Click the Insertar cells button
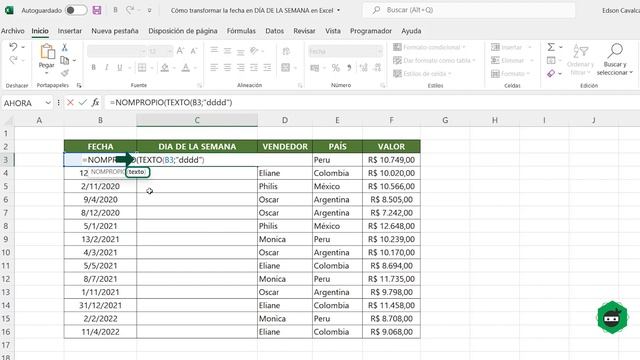Screen dimensions: 640x360 click(512, 47)
